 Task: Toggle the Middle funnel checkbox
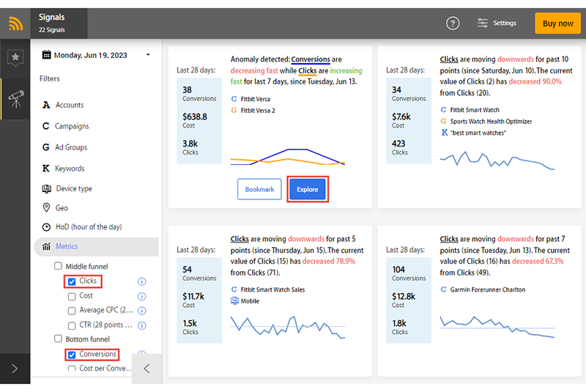click(x=58, y=266)
